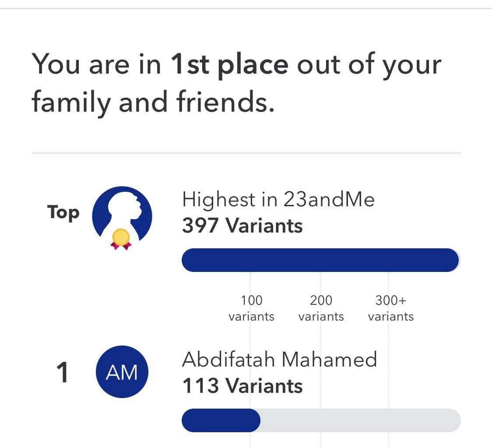Select the 200 variants axis label

point(321,308)
